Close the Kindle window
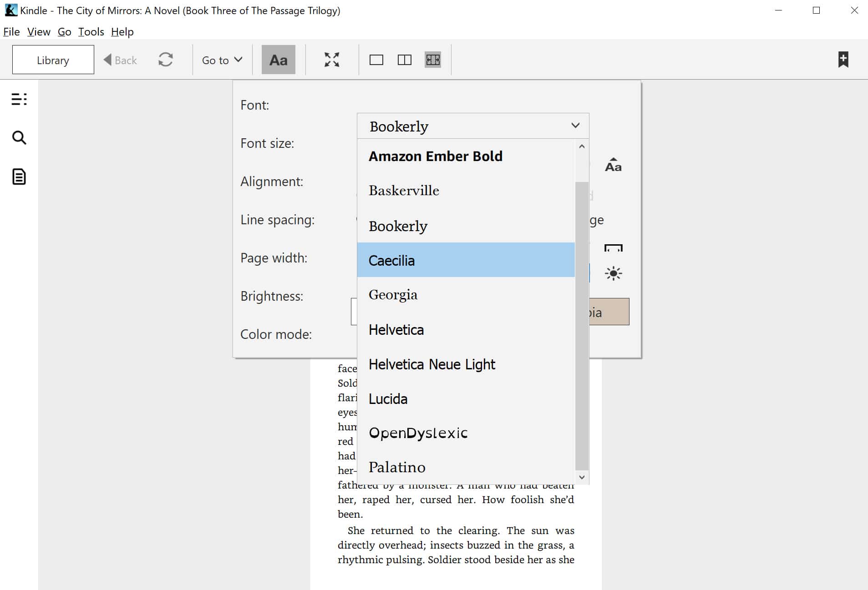 tap(854, 10)
